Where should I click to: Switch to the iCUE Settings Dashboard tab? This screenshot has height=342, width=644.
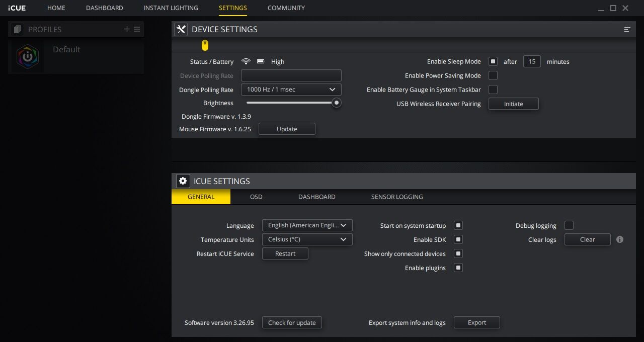(x=317, y=197)
